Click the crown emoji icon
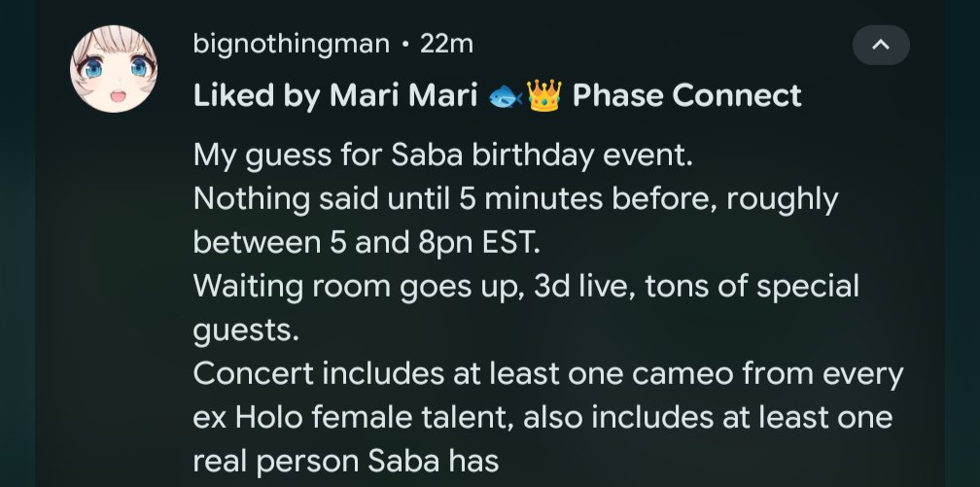The image size is (980, 487). [x=543, y=96]
